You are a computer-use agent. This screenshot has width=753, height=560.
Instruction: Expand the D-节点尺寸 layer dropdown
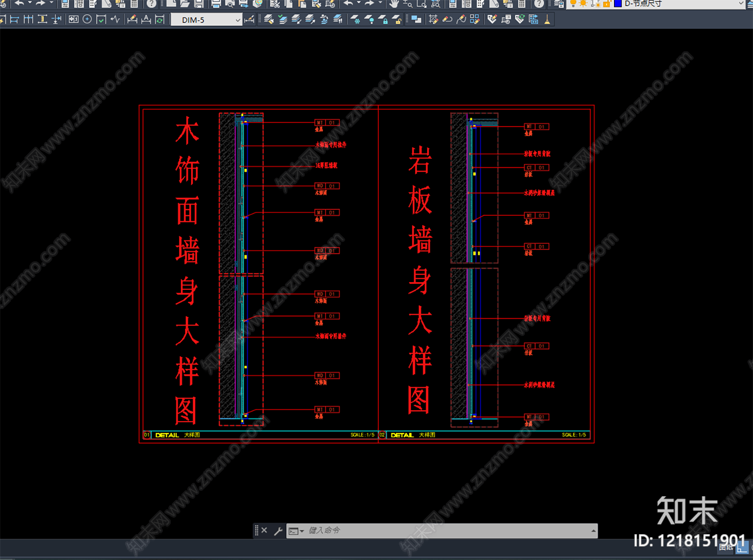pos(742,3)
